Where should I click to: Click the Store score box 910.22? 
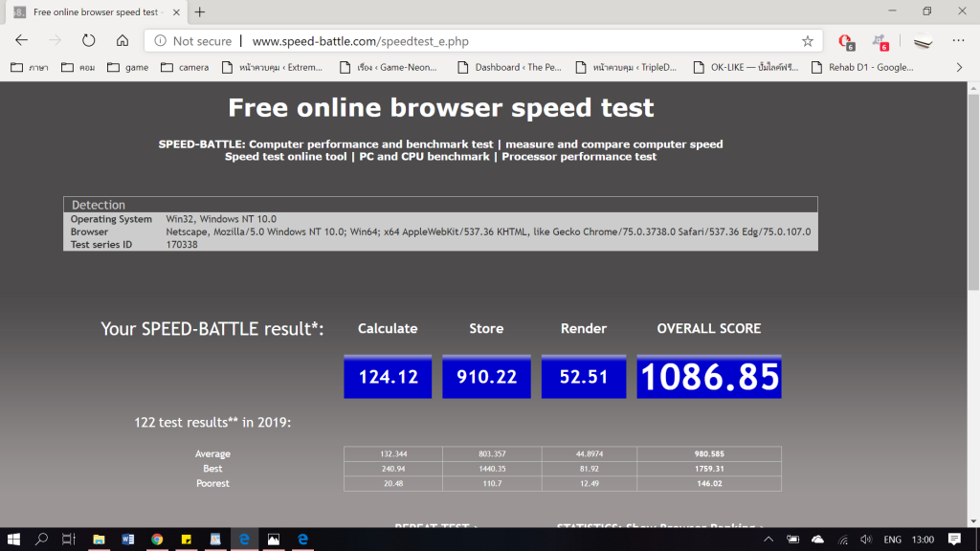[486, 377]
